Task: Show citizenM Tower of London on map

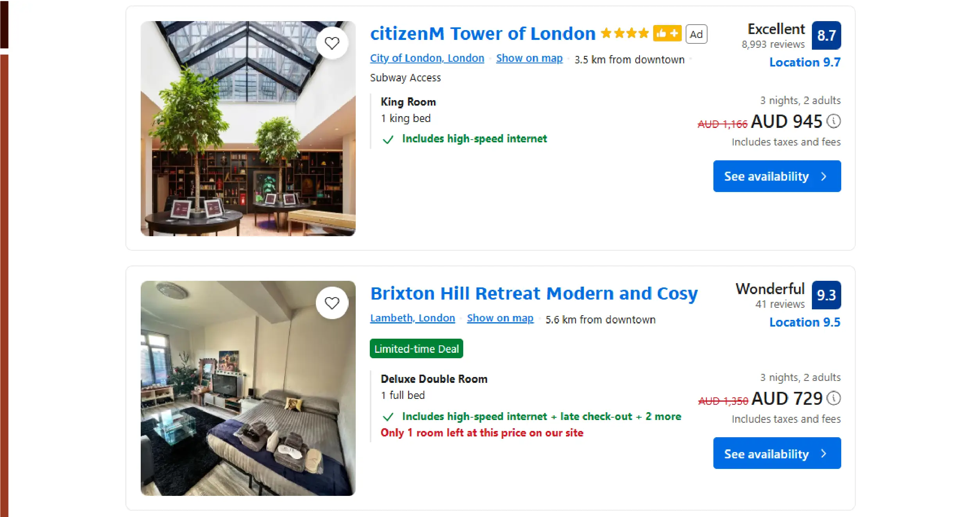Action: (529, 58)
